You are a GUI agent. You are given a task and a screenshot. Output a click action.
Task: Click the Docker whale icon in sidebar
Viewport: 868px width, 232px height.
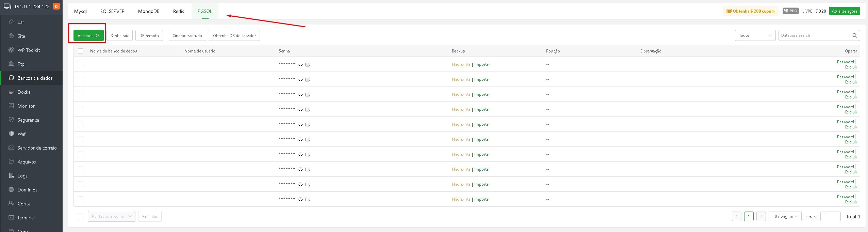11,92
